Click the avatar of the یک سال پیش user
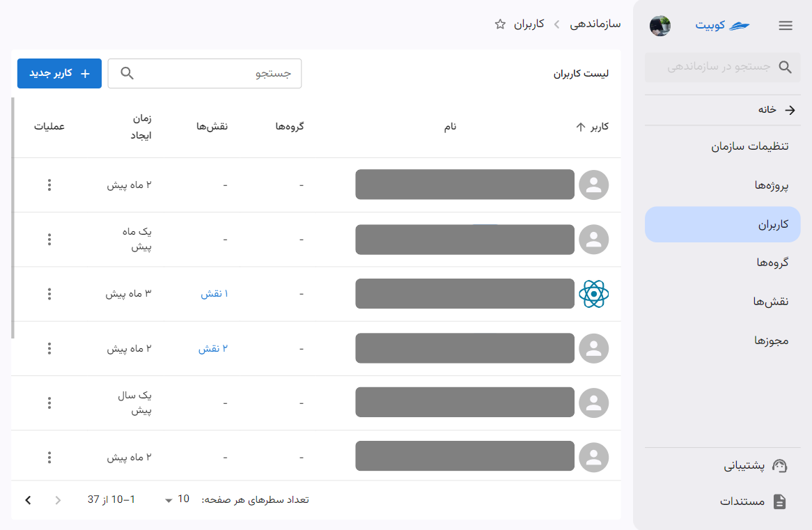Image resolution: width=812 pixels, height=530 pixels. [x=593, y=403]
